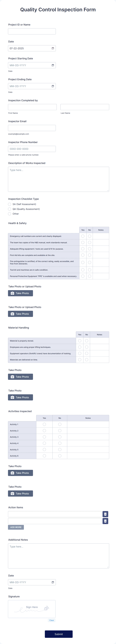The width and height of the screenshot is (116, 644).
Task: Mark Yes for emergency call numbers displayed
Action: [x=83, y=236]
